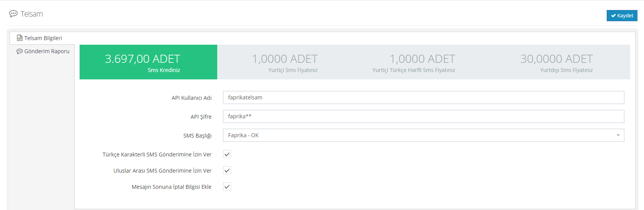Click into the API Şifre field
Image resolution: width=644 pixels, height=210 pixels.
pyautogui.click(x=423, y=116)
